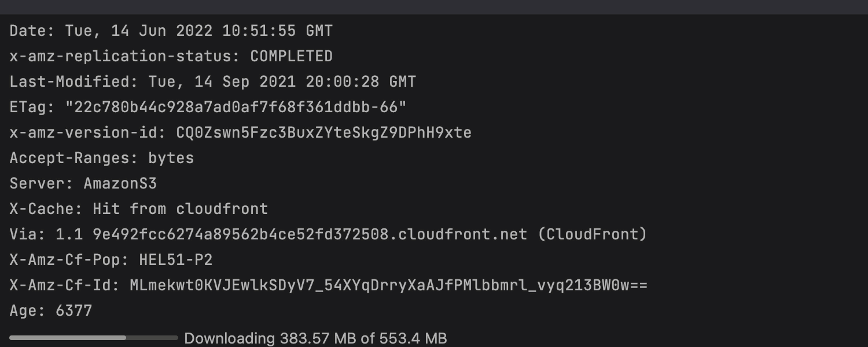The width and height of the screenshot is (868, 347).
Task: Click the COMPLETED replication status value
Action: [291, 56]
